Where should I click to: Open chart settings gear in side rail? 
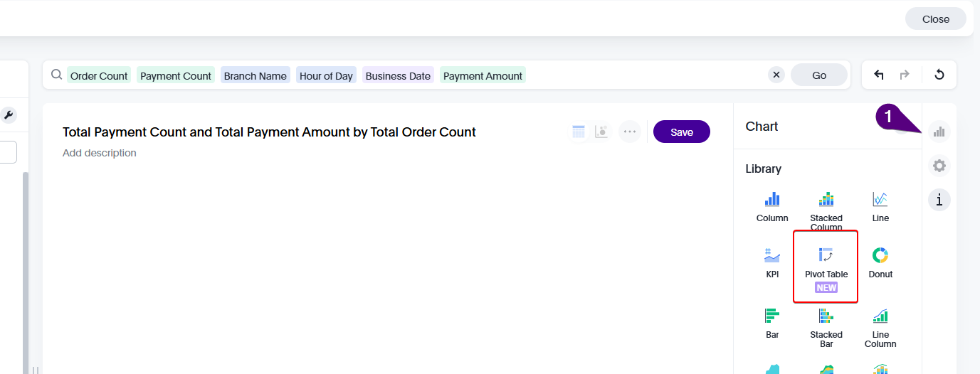[x=939, y=166]
